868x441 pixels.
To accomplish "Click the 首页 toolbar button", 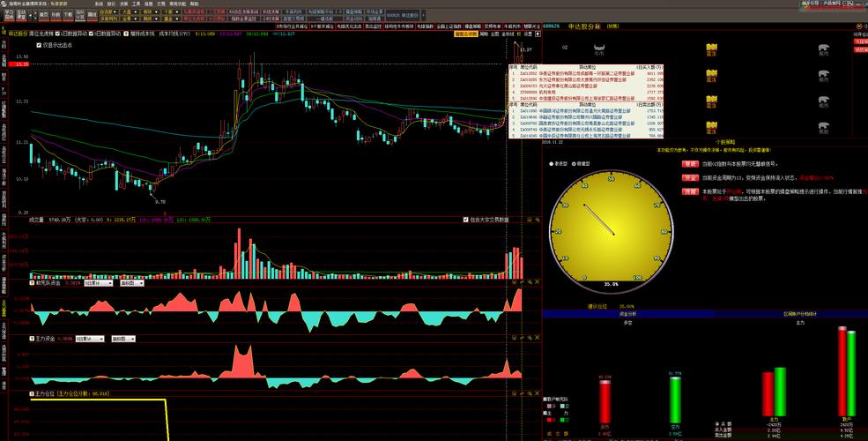I will pos(44,14).
